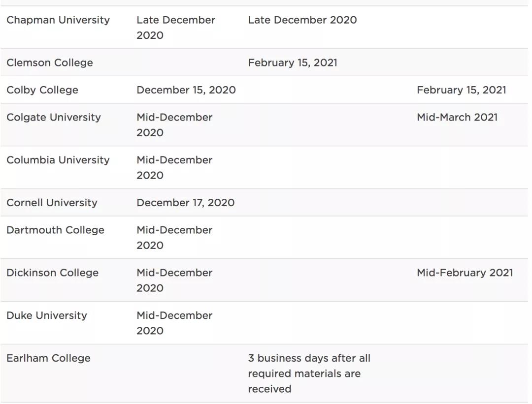Viewport: 532px width, 404px height.
Task: Select Colby's December 15, 2020 date
Action: coord(186,90)
